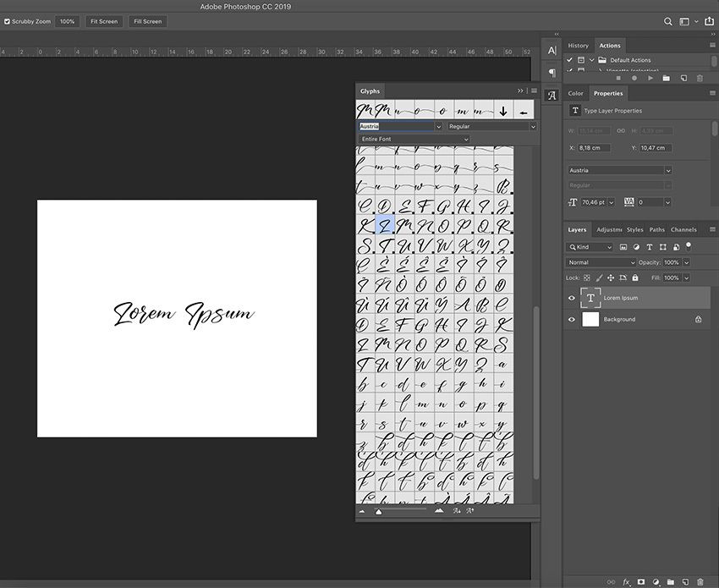
Task: Open Fill slider dropdown arrow
Action: coord(687,278)
